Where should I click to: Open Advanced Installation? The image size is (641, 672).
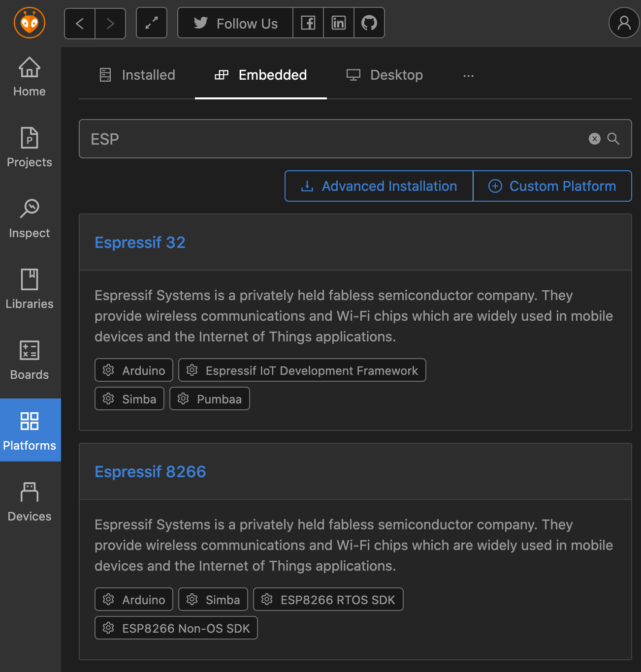tap(379, 186)
